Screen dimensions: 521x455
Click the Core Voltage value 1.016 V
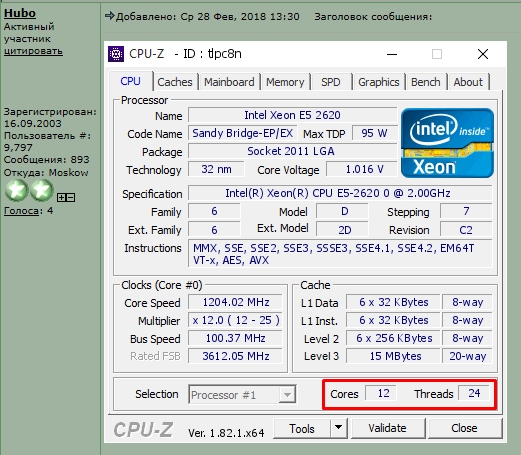coord(362,169)
